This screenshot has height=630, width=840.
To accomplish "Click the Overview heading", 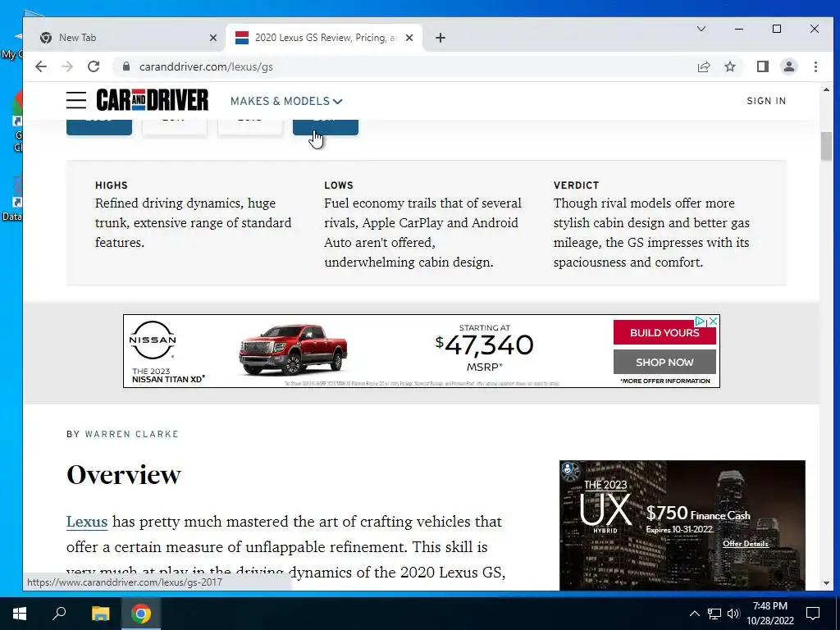I will tap(124, 475).
